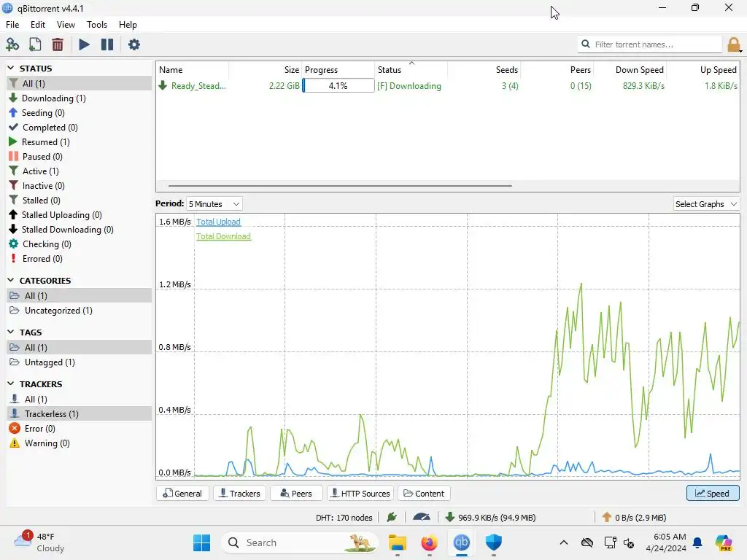Screen dimensions: 747x560
Task: Click DHT: 170 nodes status text
Action: pos(344,518)
